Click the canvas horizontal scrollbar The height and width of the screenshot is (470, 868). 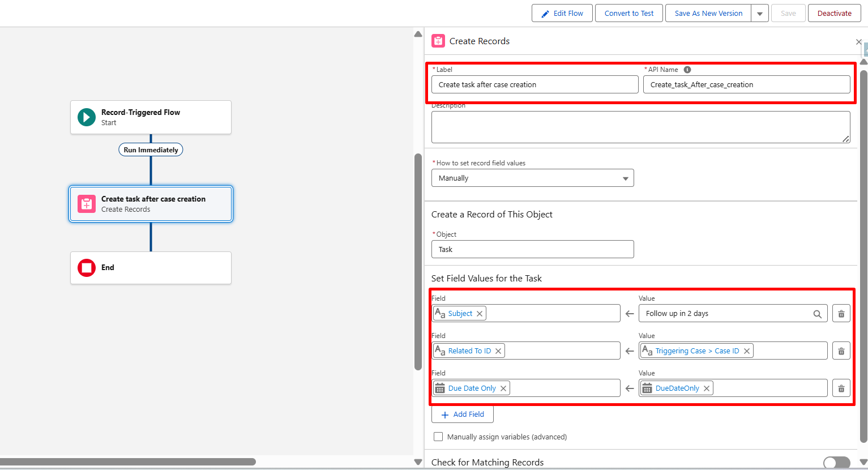coord(128,462)
